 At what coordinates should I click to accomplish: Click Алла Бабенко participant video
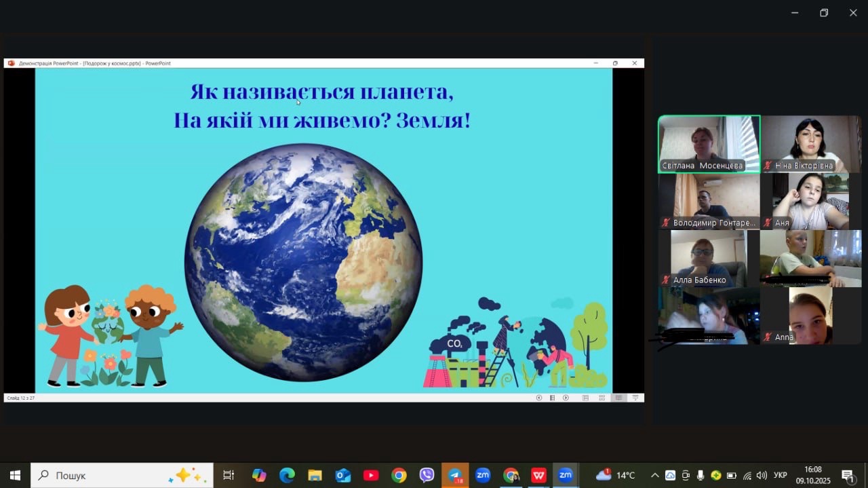click(x=709, y=258)
